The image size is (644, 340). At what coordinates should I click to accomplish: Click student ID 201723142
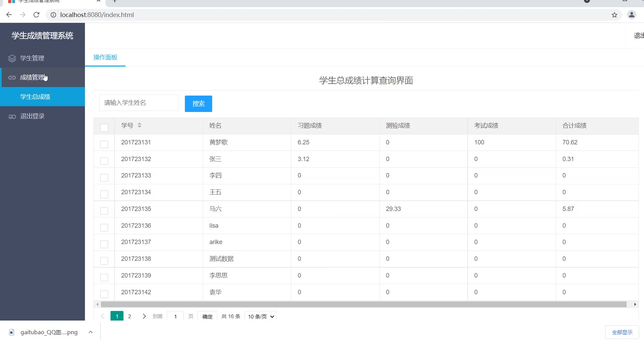point(136,292)
